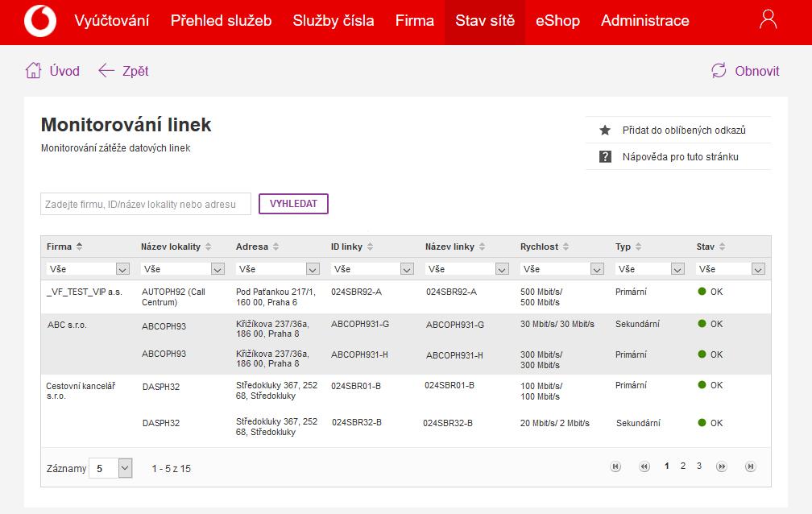Sort by Typ column arrows

(x=639, y=247)
